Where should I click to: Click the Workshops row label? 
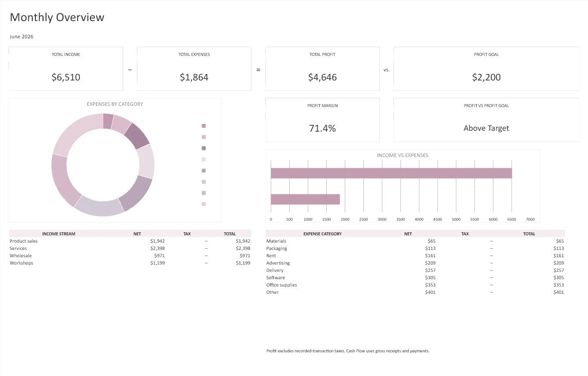click(21, 263)
